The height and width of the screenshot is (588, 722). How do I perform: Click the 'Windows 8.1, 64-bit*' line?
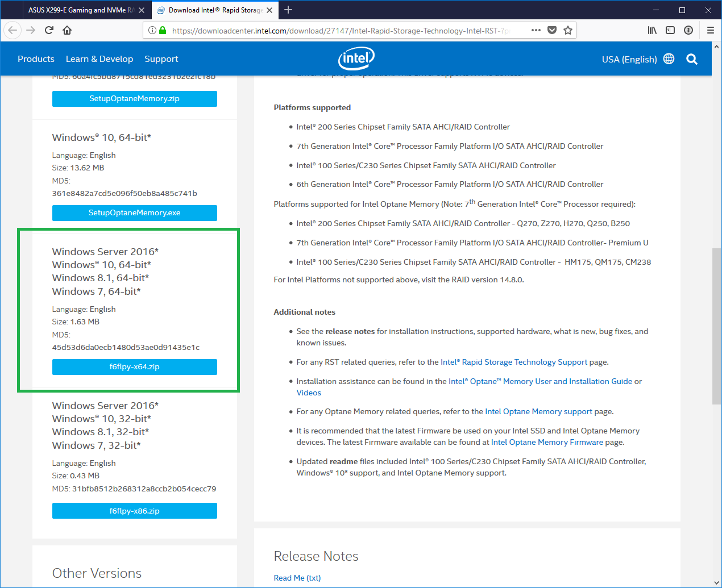[101, 278]
